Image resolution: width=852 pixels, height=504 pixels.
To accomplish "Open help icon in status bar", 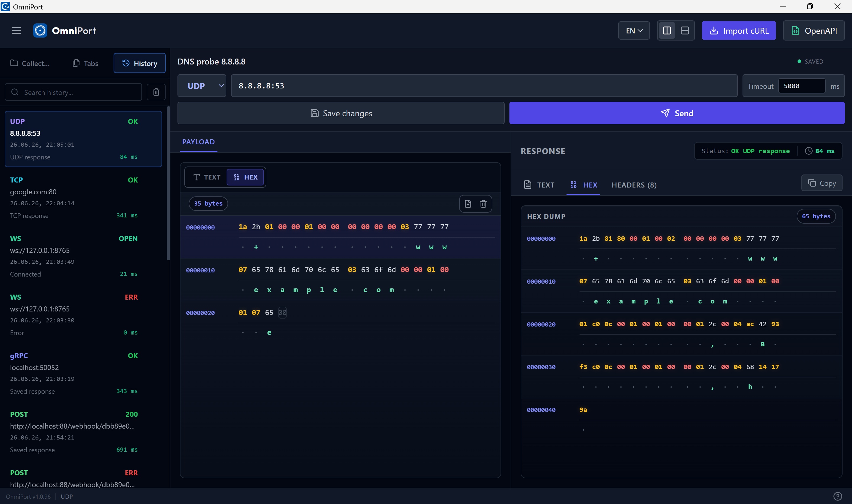I will (838, 497).
